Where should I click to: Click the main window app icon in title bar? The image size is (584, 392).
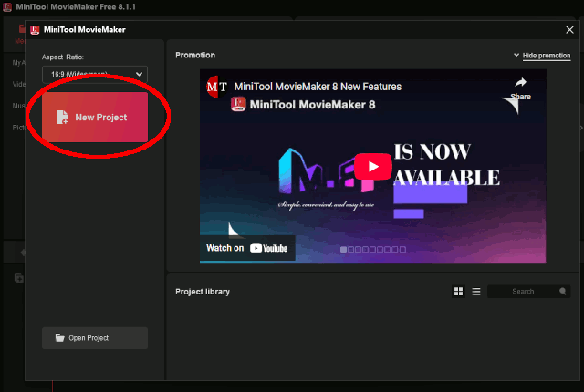[x=6, y=7]
